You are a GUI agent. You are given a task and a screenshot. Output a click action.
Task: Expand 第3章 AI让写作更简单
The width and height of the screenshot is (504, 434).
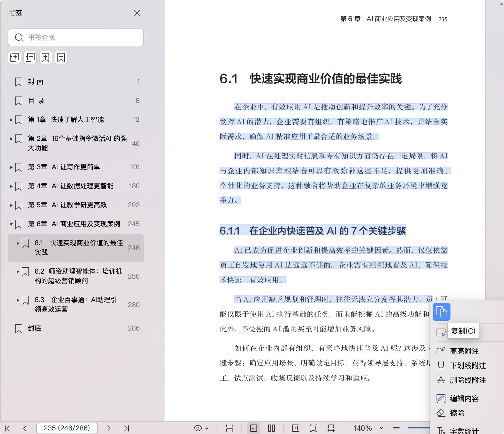(11, 167)
